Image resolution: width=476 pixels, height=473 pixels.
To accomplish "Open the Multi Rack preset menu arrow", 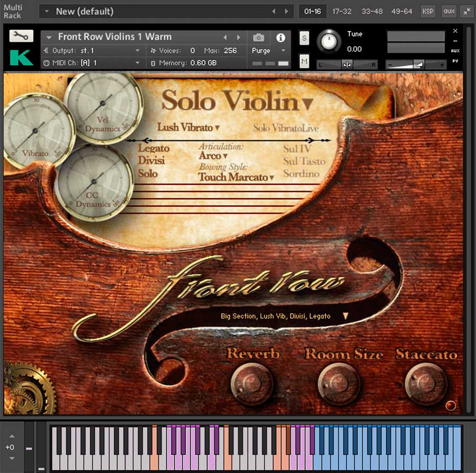I will tap(47, 11).
